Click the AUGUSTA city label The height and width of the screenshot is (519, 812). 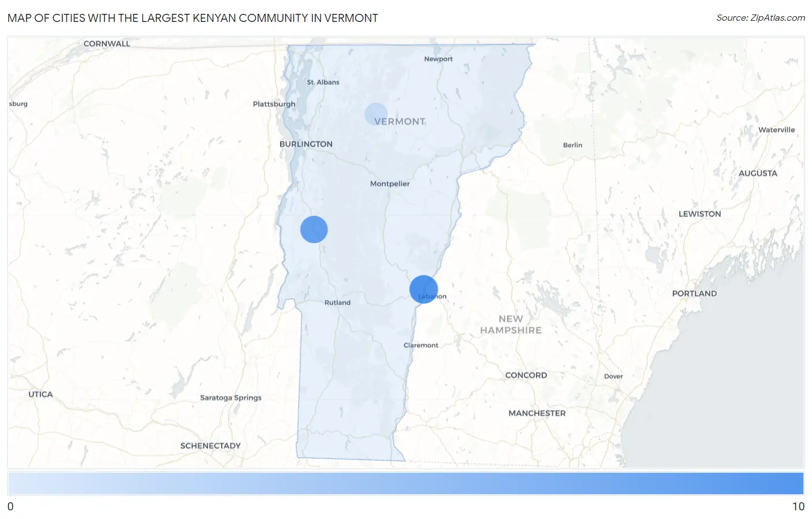pos(758,173)
